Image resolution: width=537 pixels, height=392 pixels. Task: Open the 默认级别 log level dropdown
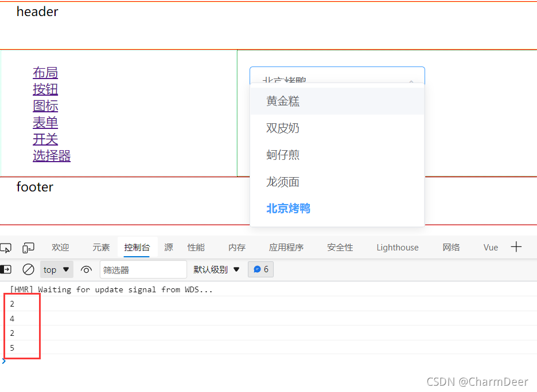(216, 269)
